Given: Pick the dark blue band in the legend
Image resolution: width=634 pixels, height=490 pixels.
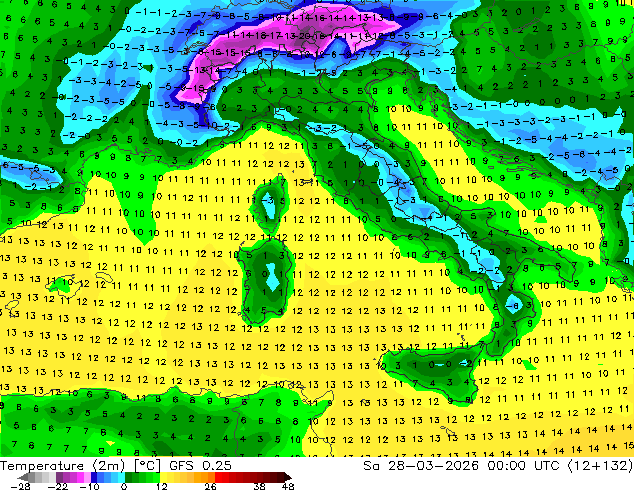Looking at the screenshot, I should 94,477.
